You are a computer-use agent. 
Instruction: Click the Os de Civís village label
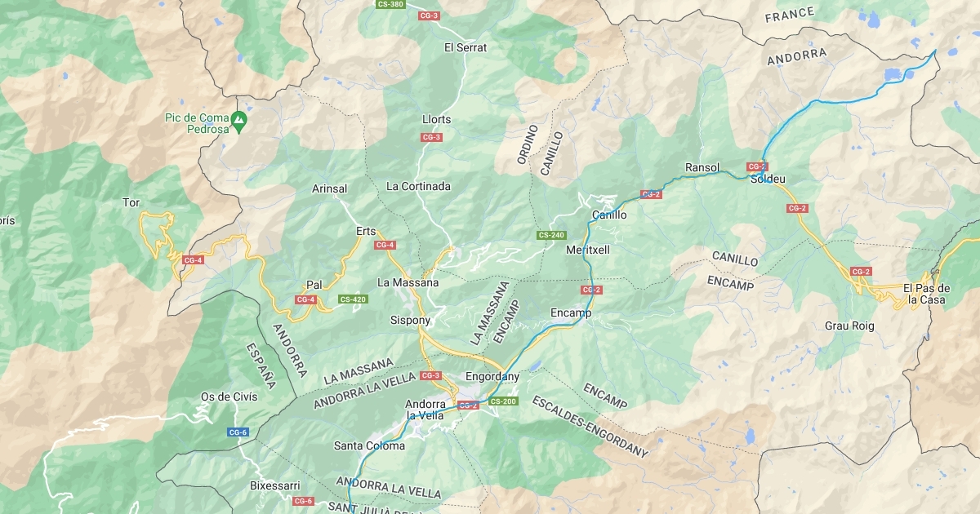229,397
